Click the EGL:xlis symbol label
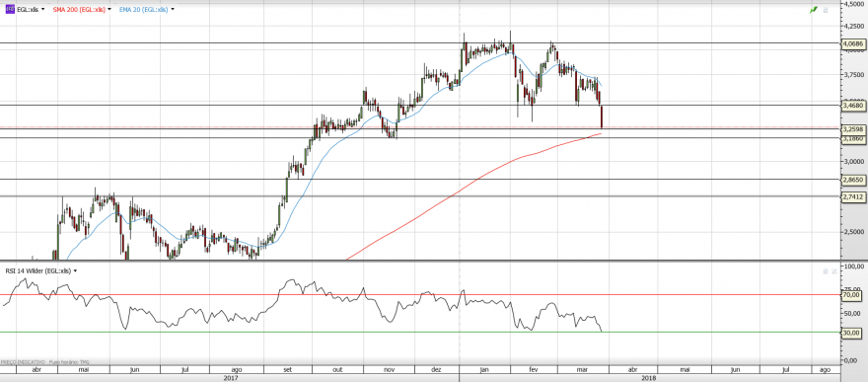The width and height of the screenshot is (868, 382). (28, 10)
